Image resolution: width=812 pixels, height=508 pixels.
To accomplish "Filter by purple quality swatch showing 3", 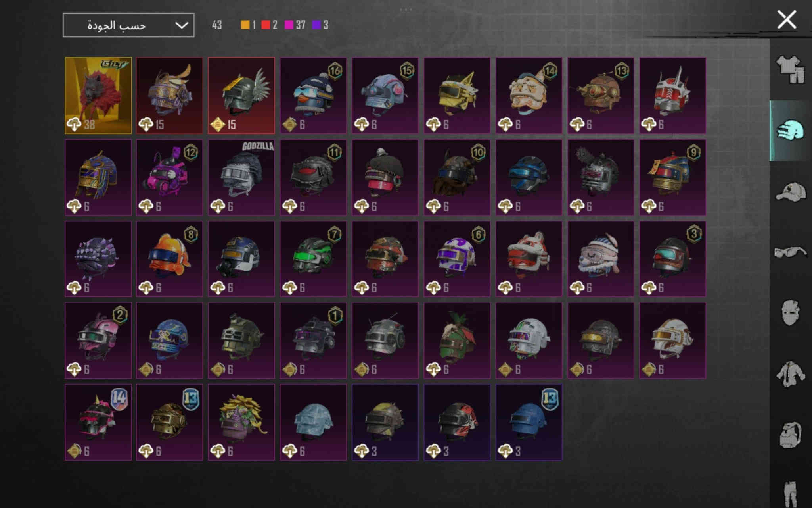I will coord(320,25).
